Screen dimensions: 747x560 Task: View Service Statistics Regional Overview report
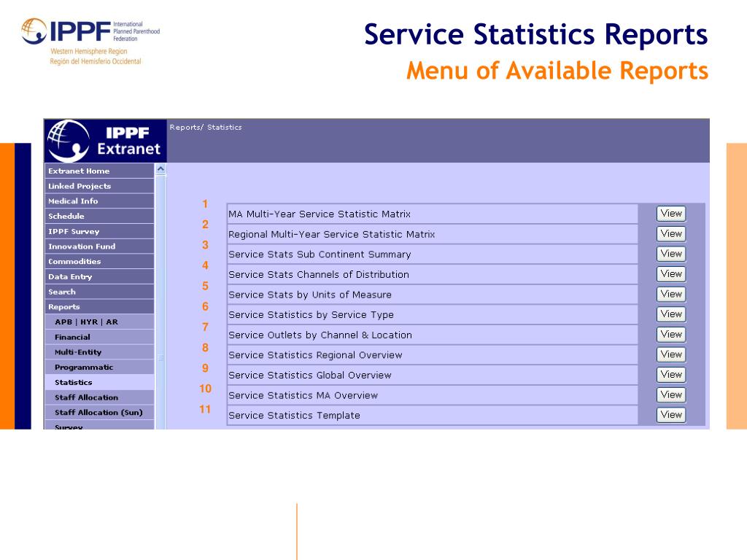pyautogui.click(x=671, y=354)
